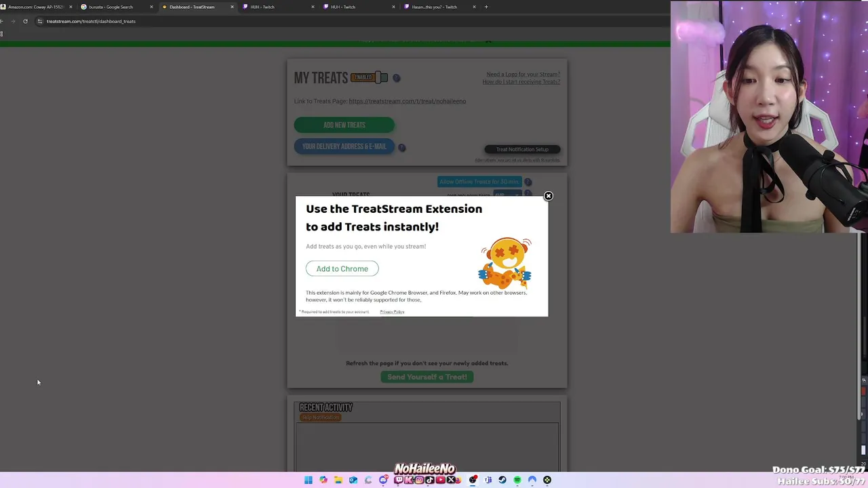Click Skip Notification under Recent Activity

click(x=320, y=418)
